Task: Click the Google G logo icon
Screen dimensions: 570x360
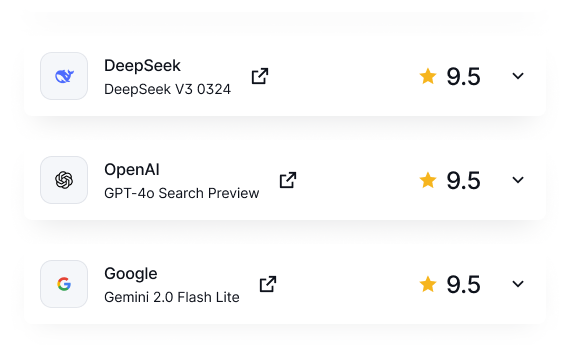Action: (64, 284)
